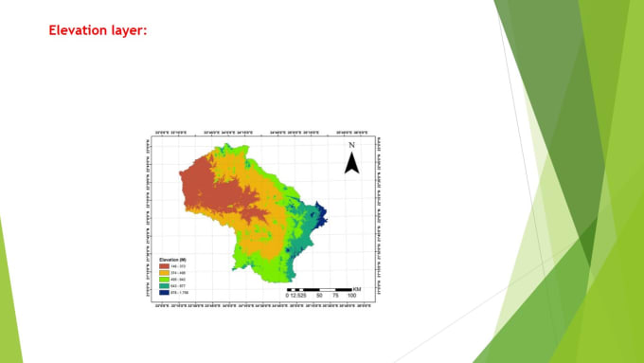
Task: Select the light green legend swatch
Action: pos(164,280)
